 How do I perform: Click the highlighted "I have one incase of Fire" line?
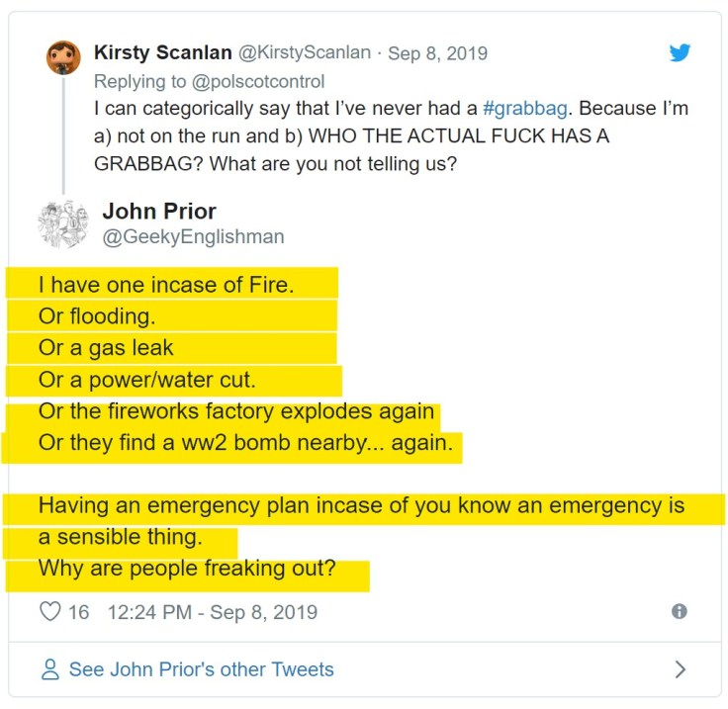pyautogui.click(x=166, y=286)
